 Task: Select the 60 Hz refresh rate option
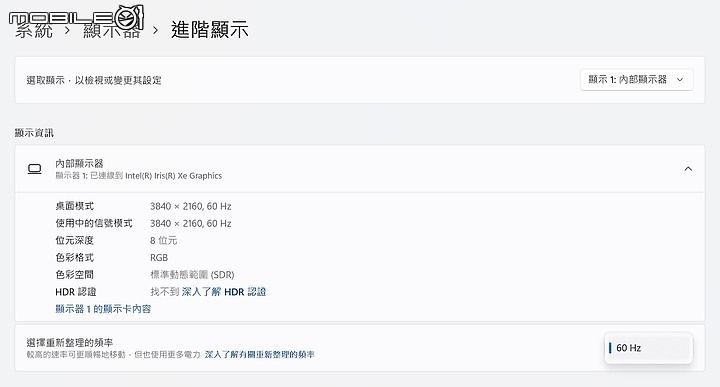(648, 348)
